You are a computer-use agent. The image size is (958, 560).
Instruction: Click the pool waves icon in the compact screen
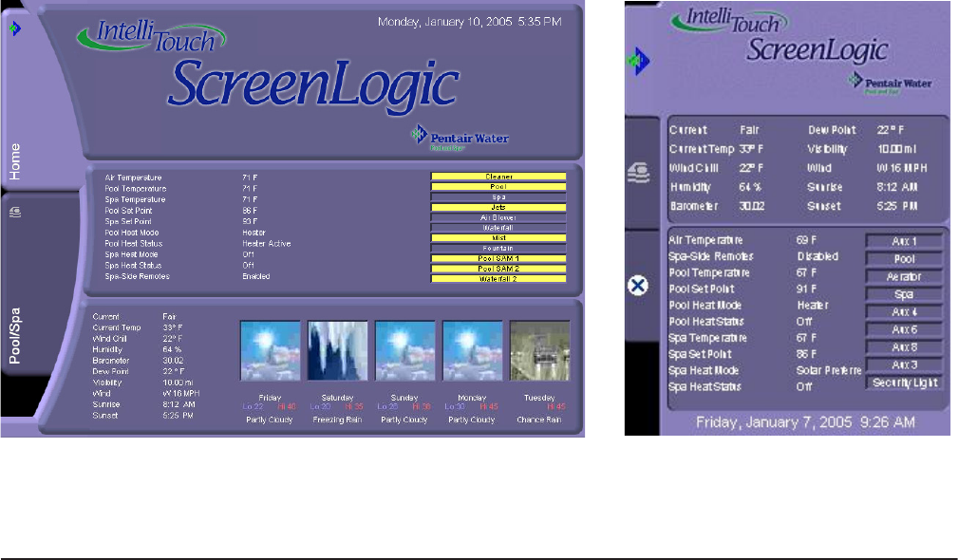[x=638, y=173]
